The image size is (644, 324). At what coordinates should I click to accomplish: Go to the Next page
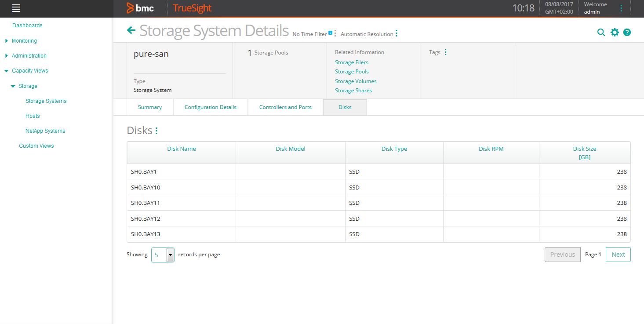coord(618,255)
